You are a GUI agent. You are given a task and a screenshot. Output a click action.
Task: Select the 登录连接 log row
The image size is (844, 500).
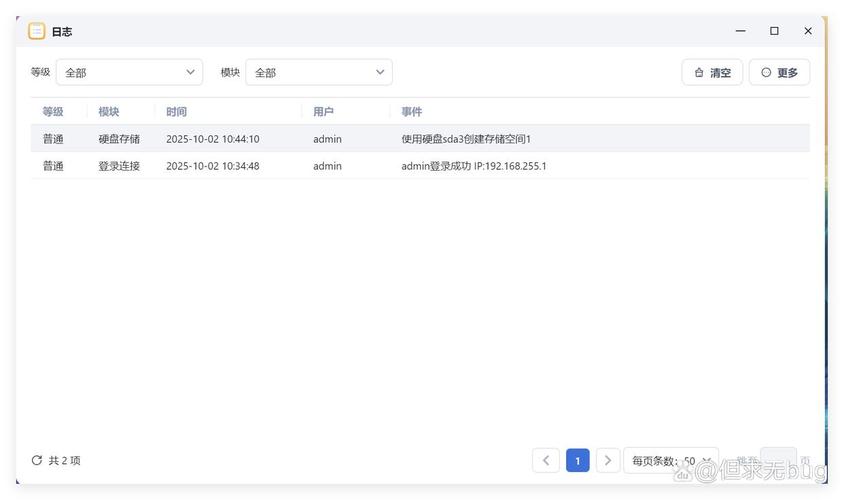pos(420,166)
